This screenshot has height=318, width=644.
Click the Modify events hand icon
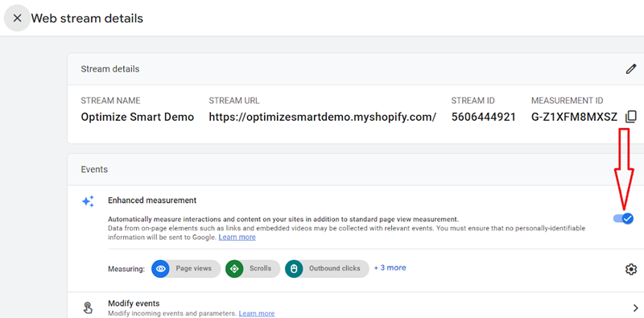point(88,308)
